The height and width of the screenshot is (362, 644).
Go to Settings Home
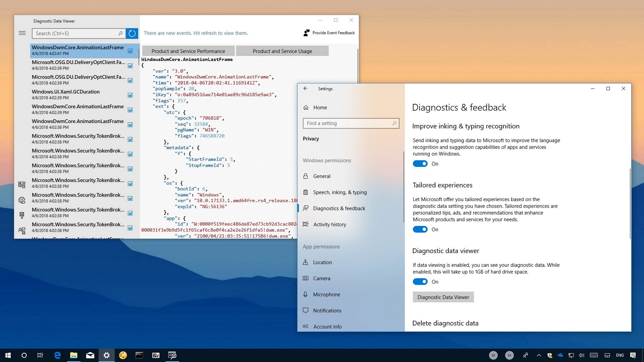pos(320,107)
